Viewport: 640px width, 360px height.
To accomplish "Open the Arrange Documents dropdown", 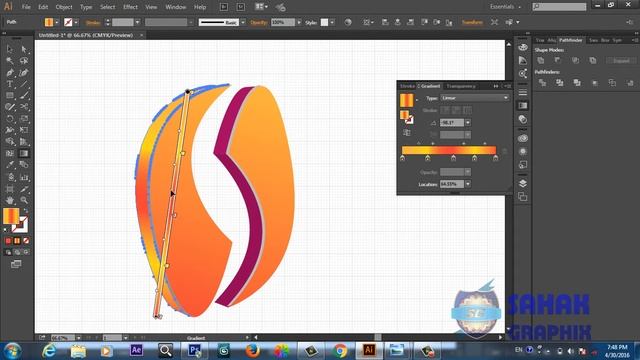I will click(x=262, y=7).
